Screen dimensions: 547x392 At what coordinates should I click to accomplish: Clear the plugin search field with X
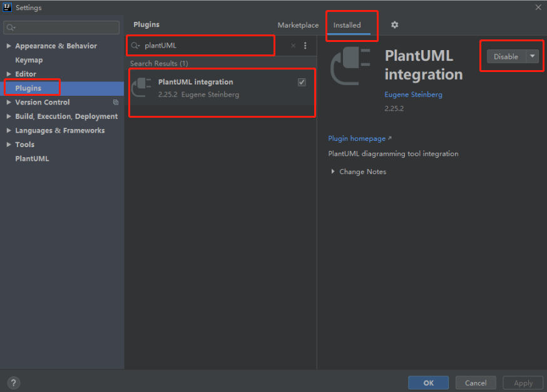click(x=293, y=46)
